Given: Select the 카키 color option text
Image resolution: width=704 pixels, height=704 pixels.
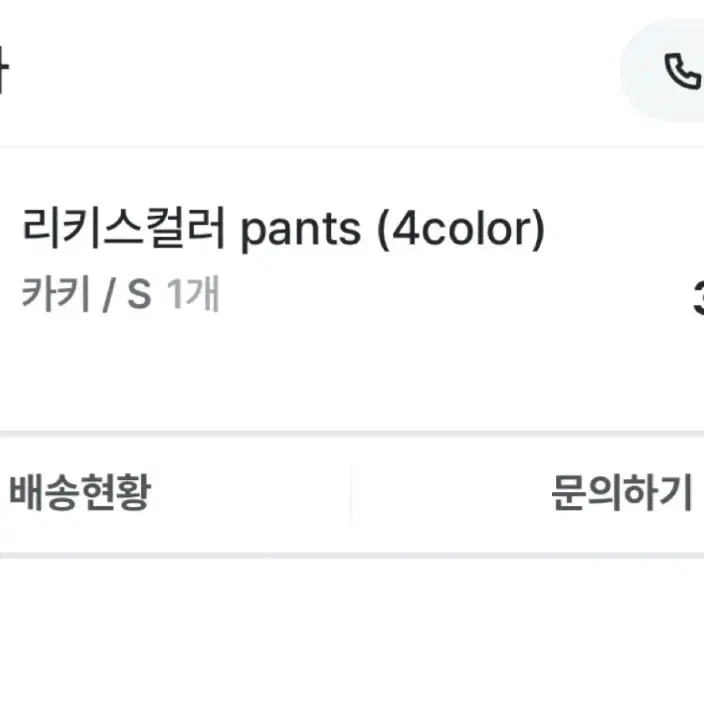Looking at the screenshot, I should coord(56,294).
